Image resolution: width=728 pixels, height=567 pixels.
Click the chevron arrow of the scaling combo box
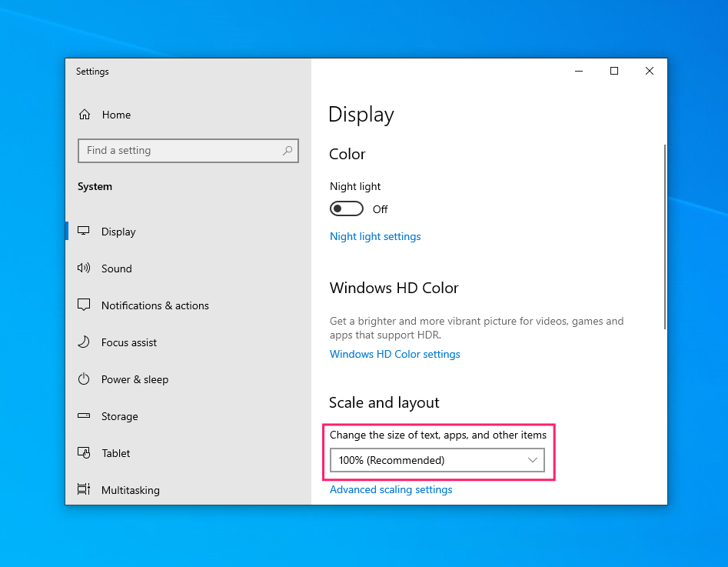[533, 460]
